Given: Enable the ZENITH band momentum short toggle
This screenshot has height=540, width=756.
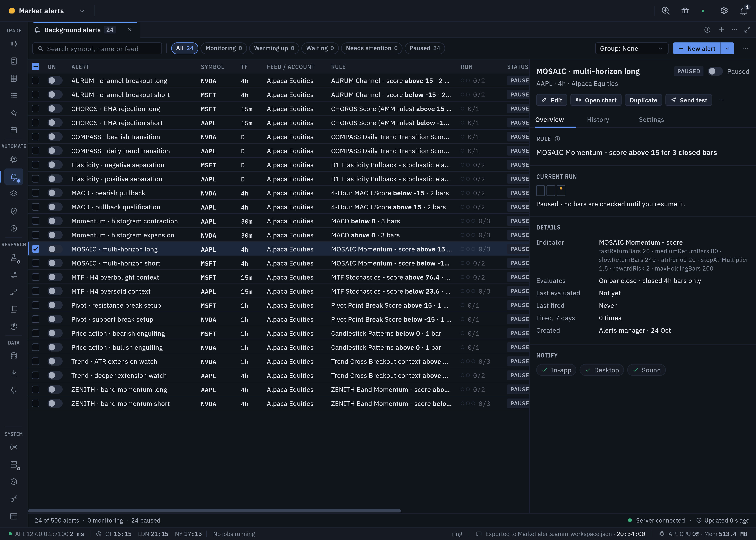Looking at the screenshot, I should (x=55, y=403).
